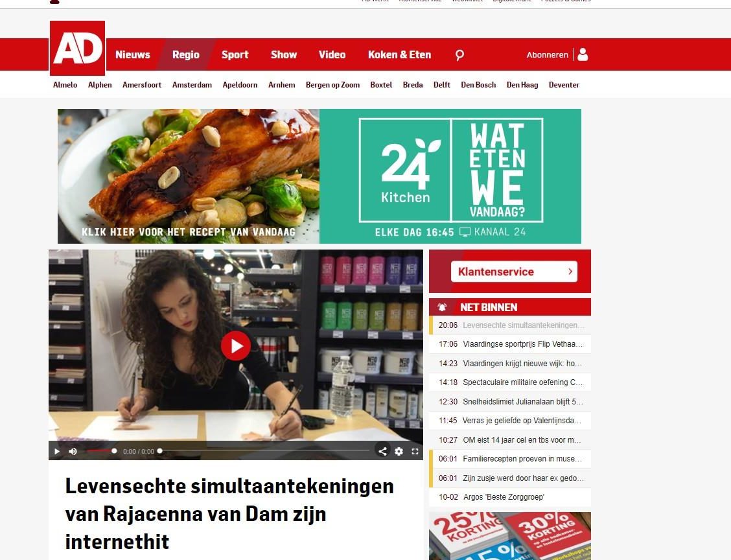Mute the video using speaker icon
Image resolution: width=731 pixels, height=560 pixels.
(x=73, y=451)
